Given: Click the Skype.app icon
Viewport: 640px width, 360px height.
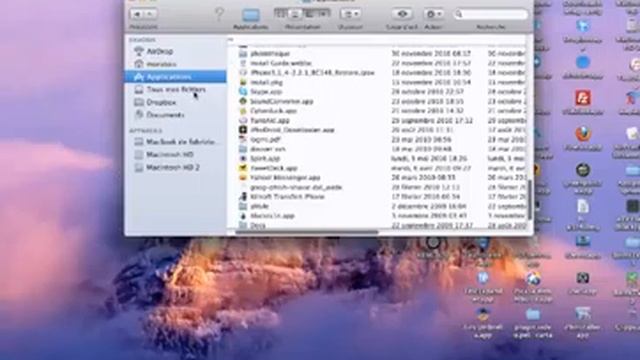Looking at the screenshot, I should (x=243, y=92).
